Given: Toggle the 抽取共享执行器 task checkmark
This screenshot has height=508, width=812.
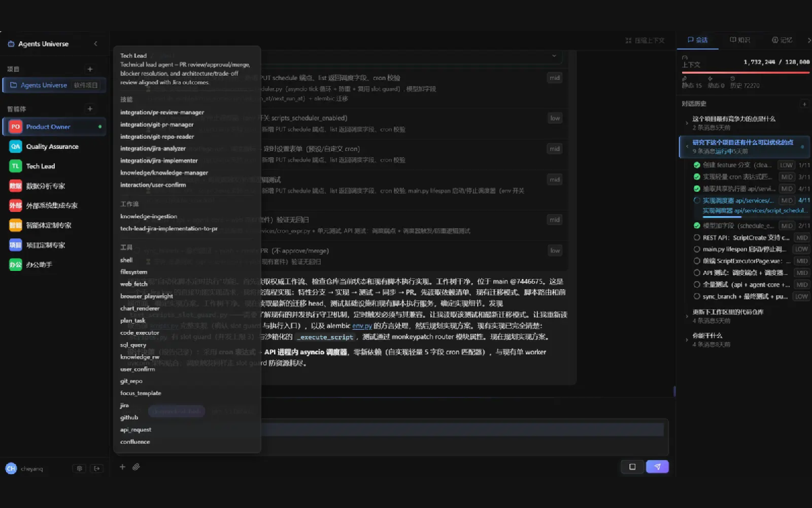Looking at the screenshot, I should 697,189.
